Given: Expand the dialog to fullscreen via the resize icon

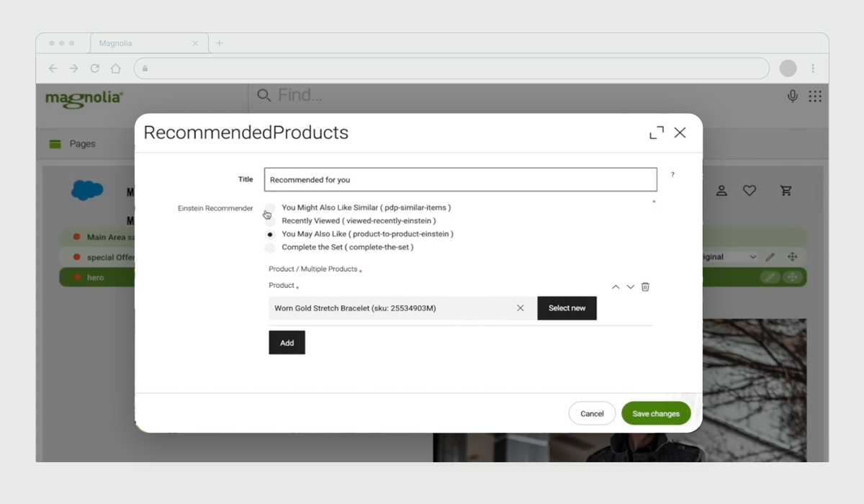Looking at the screenshot, I should point(656,132).
